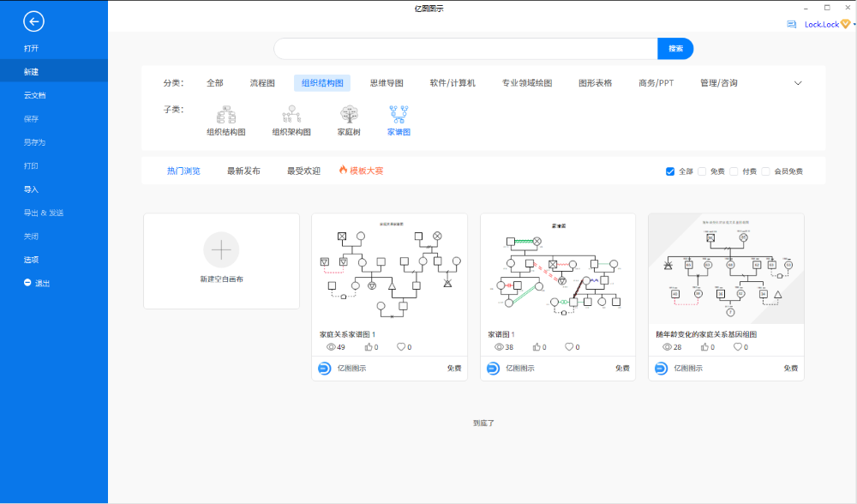Image resolution: width=857 pixels, height=504 pixels.
Task: Enable the 会员免费 checkbox filter
Action: [x=765, y=171]
